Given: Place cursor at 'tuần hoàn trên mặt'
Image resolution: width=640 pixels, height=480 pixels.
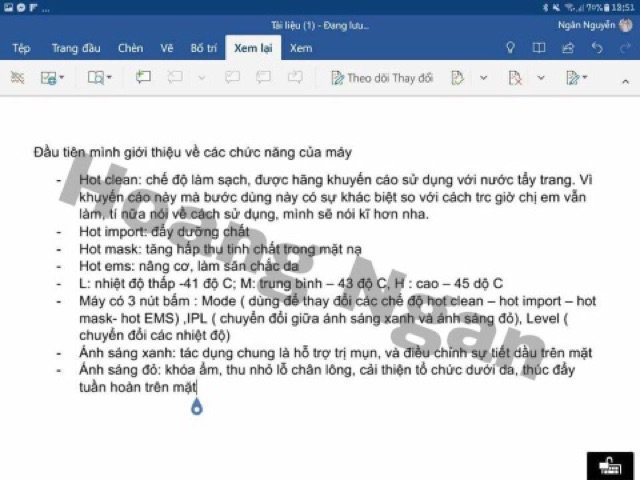Looking at the screenshot, I should pyautogui.click(x=138, y=387).
